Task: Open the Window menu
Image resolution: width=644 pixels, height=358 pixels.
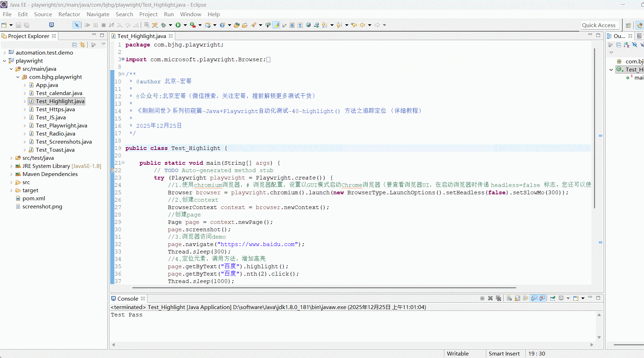Action: click(191, 14)
